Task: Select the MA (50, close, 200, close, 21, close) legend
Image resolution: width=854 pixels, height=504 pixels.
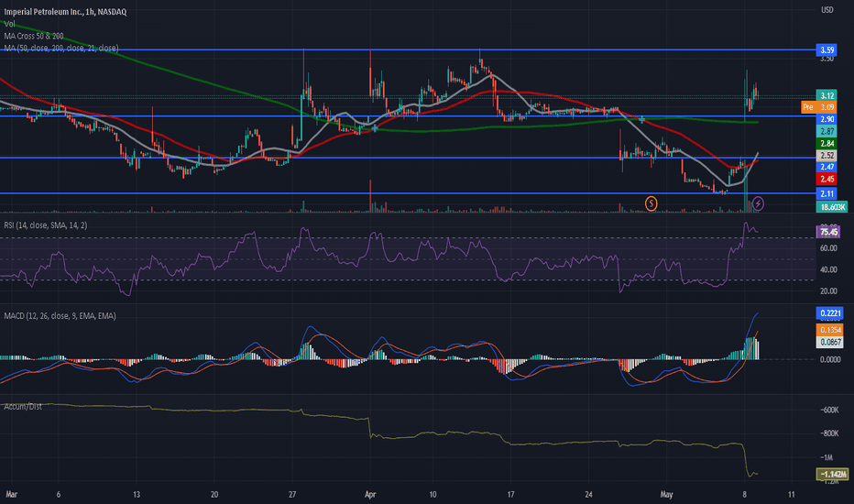Action: point(61,48)
